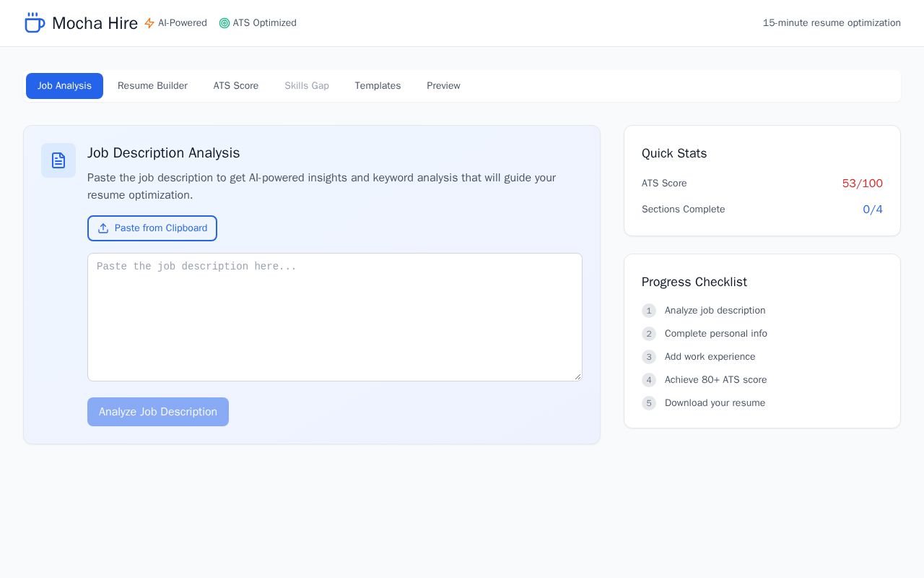
Task: Click the 53/100 ATS score value
Action: pos(862,184)
